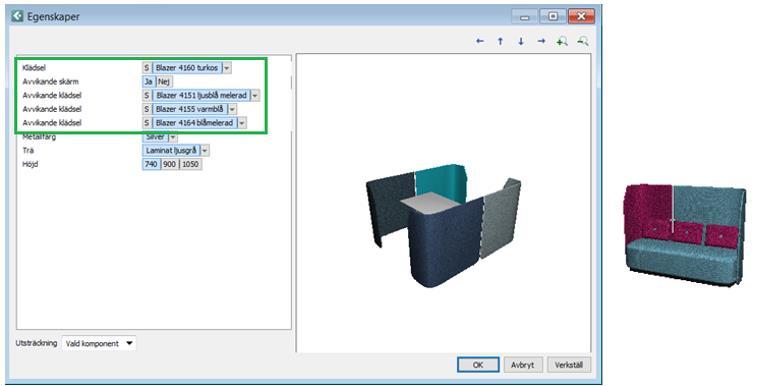Click the right arrow view icon
This screenshot has height=386, width=768.
541,42
